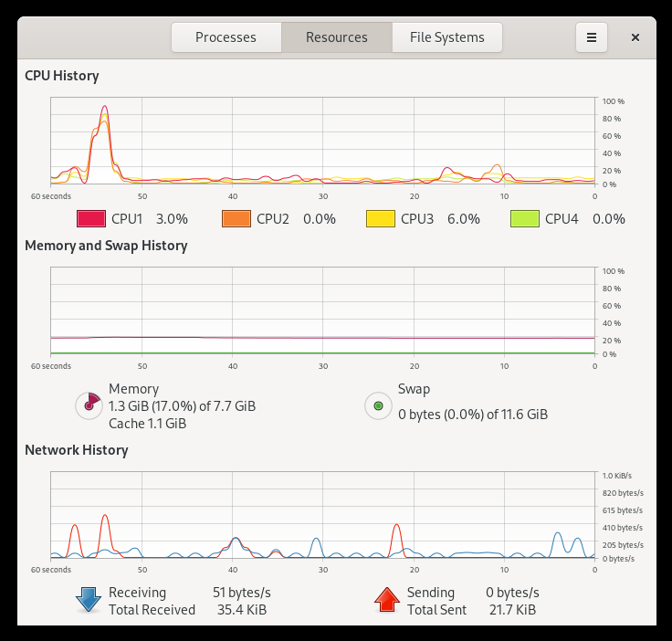Screen dimensions: 672x641
Task: Click the Cache 1.1 GiB text
Action: coord(147,424)
